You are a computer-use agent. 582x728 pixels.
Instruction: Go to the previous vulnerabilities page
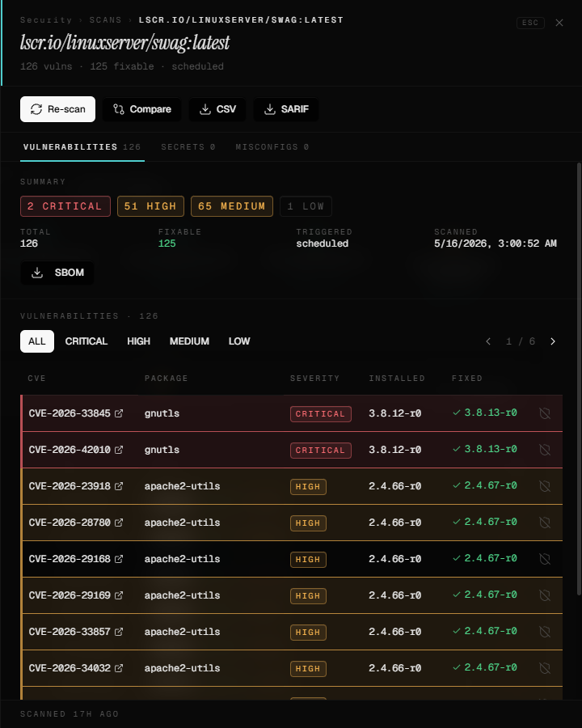(488, 341)
